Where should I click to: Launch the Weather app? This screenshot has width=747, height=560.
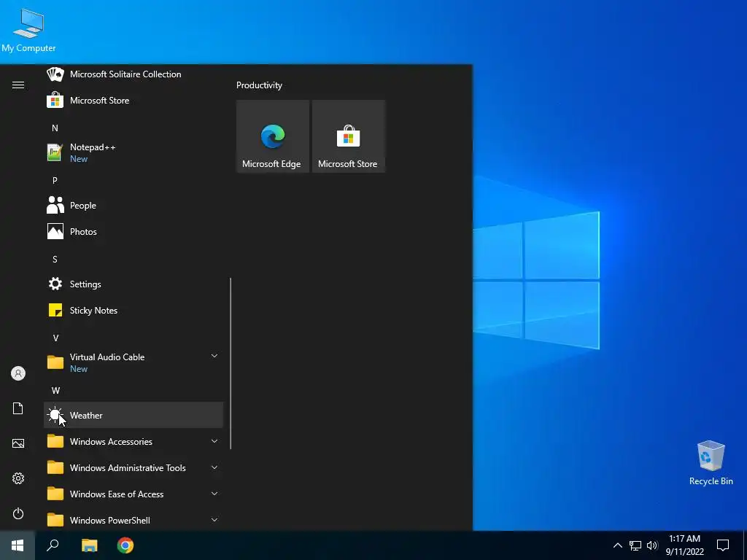pyautogui.click(x=133, y=415)
